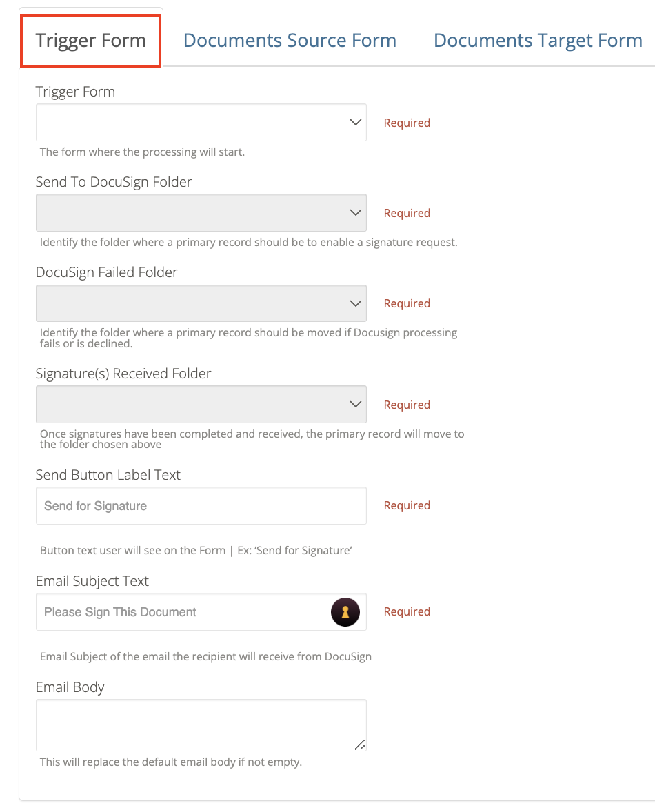Image resolution: width=655 pixels, height=812 pixels.
Task: Switch to the Documents Target Form tab
Action: [536, 40]
